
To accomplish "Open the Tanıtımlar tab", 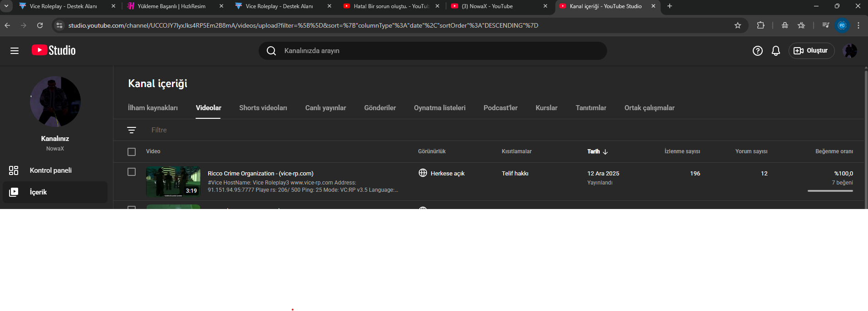I will (591, 108).
